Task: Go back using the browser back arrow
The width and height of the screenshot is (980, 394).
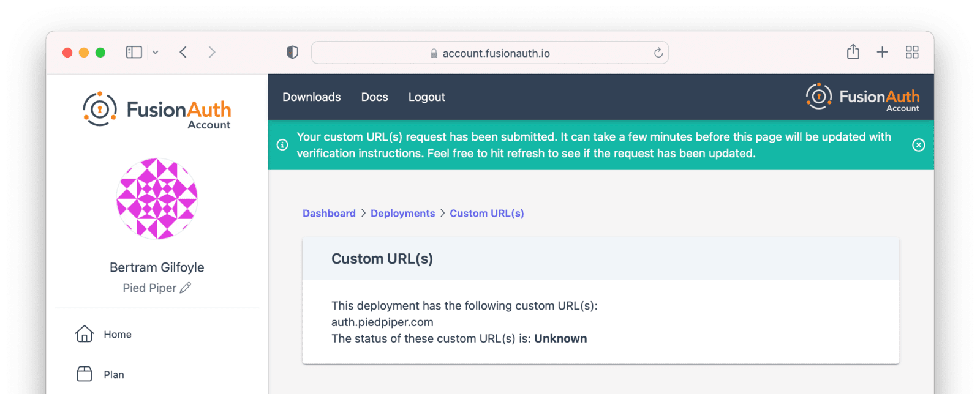Action: tap(183, 53)
